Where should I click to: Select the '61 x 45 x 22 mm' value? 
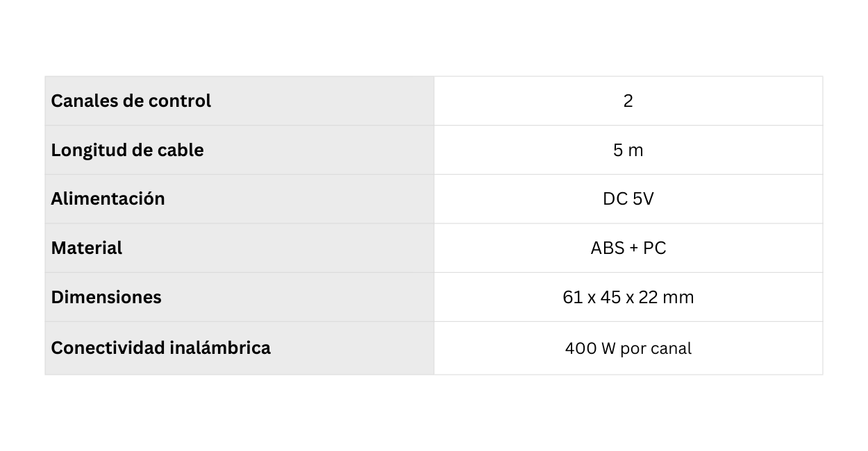(628, 298)
